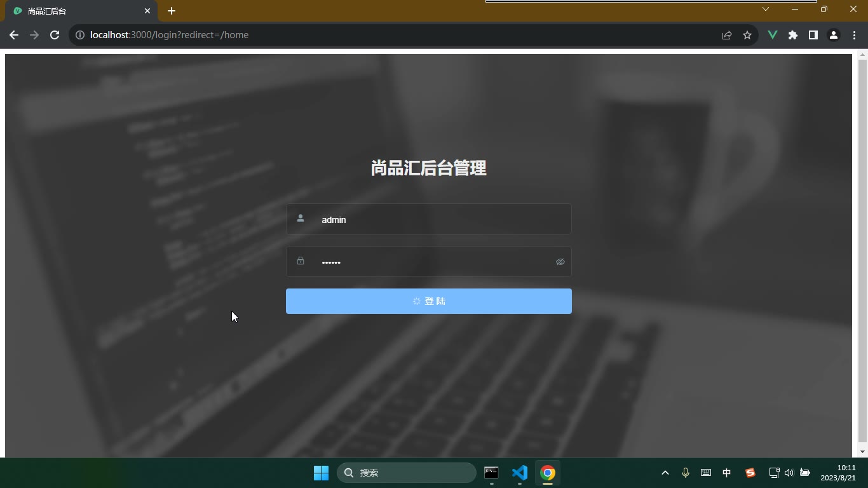Click into the password input field
Viewport: 868px width, 488px height.
click(429, 262)
